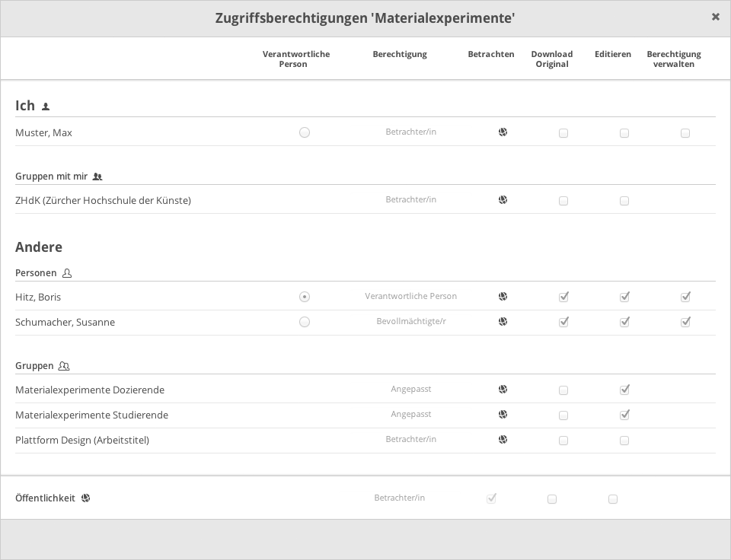Select Muster, Max as responsible person
This screenshot has width=731, height=560.
(x=305, y=132)
